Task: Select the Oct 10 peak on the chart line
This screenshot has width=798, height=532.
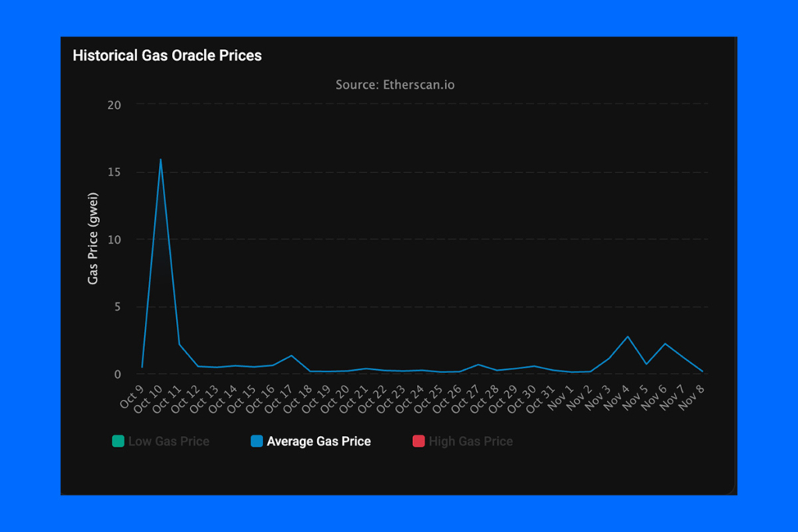Action: (x=161, y=160)
